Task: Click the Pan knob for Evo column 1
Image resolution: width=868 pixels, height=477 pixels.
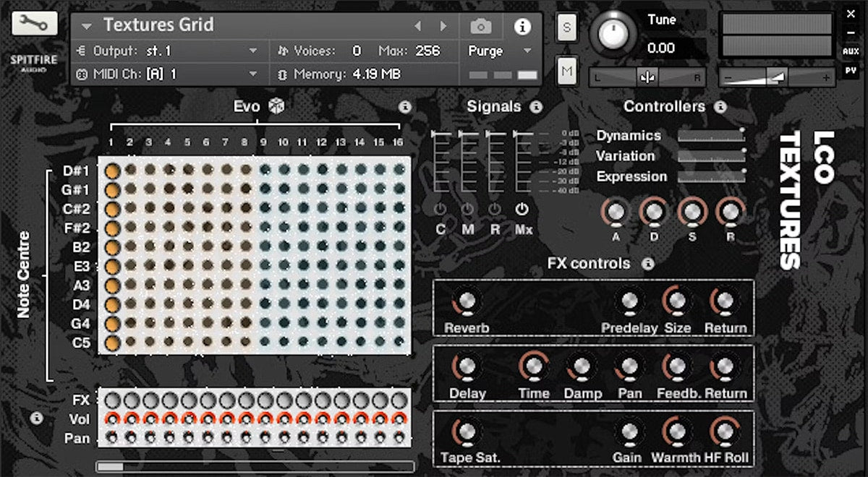Action: 112,437
